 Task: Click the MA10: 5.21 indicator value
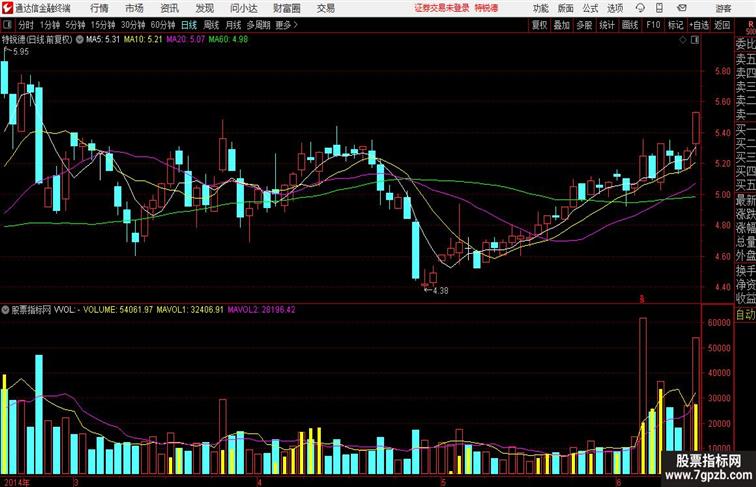(x=143, y=40)
